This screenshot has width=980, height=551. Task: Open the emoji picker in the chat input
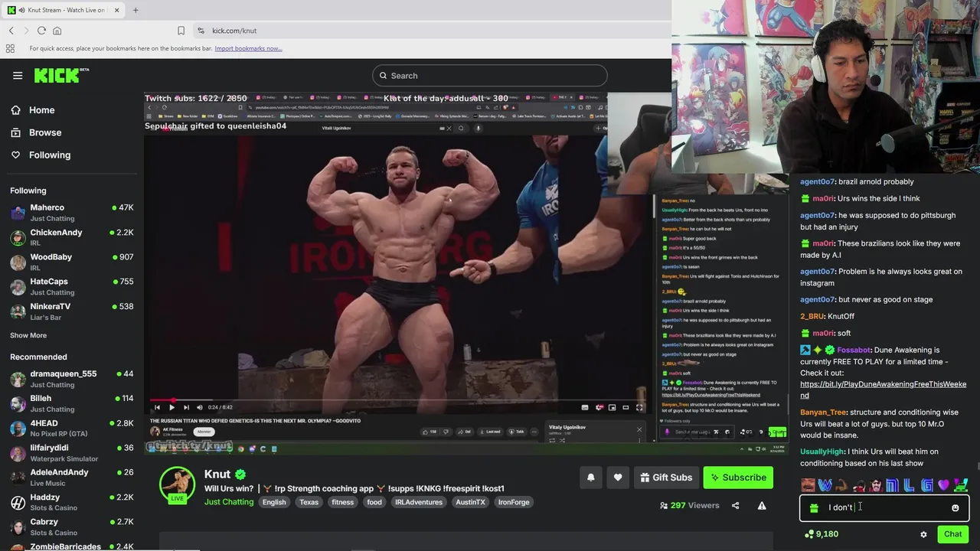[955, 507]
